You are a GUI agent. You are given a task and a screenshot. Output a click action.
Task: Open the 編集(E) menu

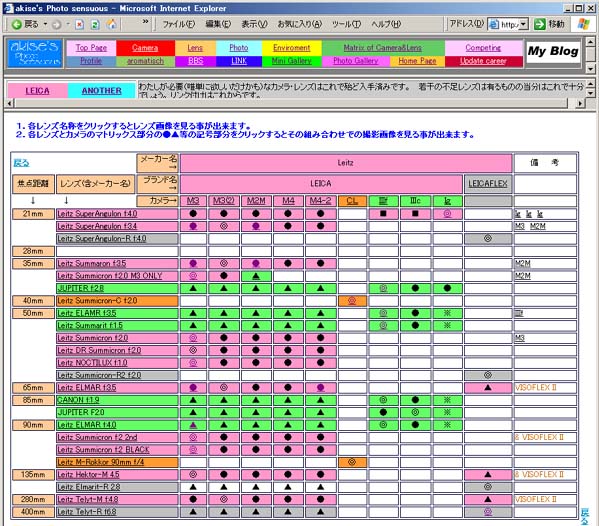click(x=218, y=24)
